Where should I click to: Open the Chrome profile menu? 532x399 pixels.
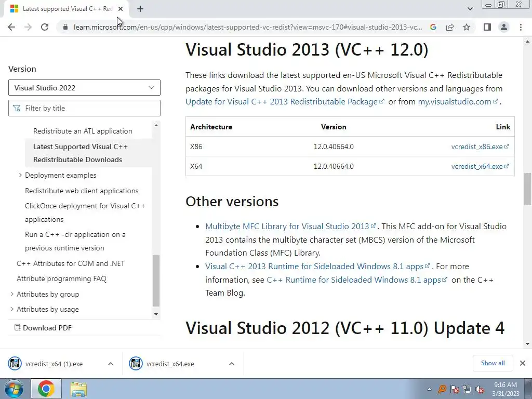tap(504, 27)
